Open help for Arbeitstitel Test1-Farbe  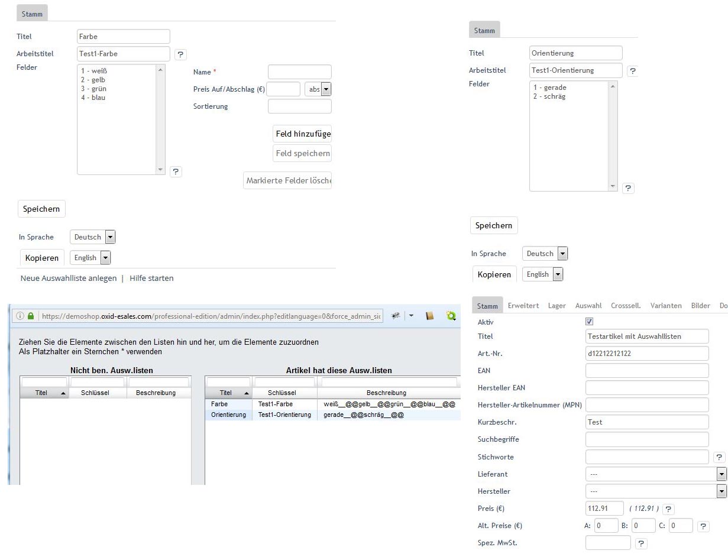181,54
